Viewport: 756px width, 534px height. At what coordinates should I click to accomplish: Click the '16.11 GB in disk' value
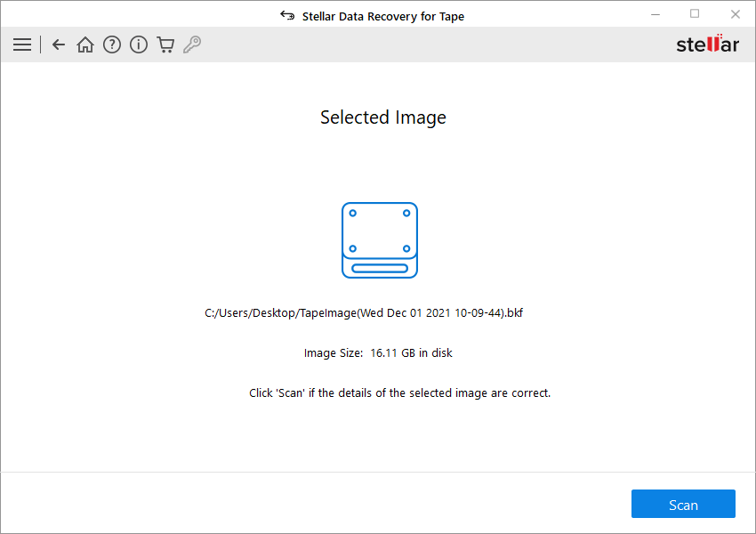click(x=411, y=353)
